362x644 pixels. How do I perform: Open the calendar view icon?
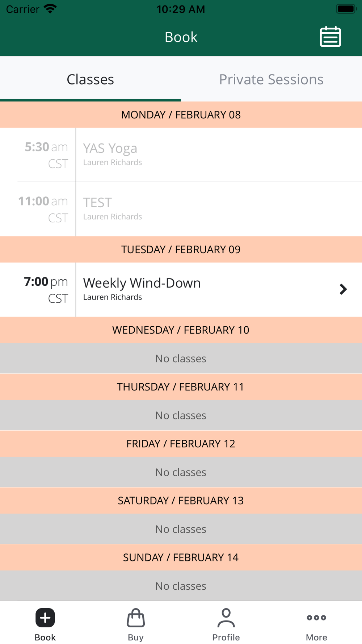[x=331, y=37]
